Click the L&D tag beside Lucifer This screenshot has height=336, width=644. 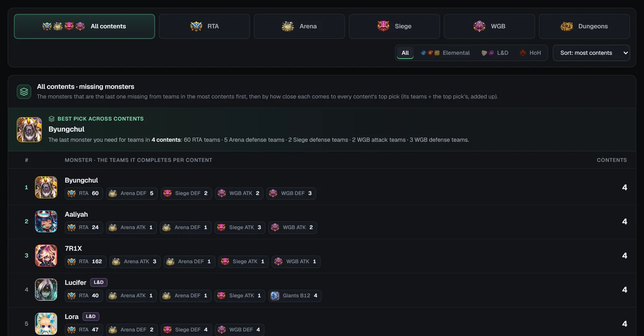click(99, 282)
